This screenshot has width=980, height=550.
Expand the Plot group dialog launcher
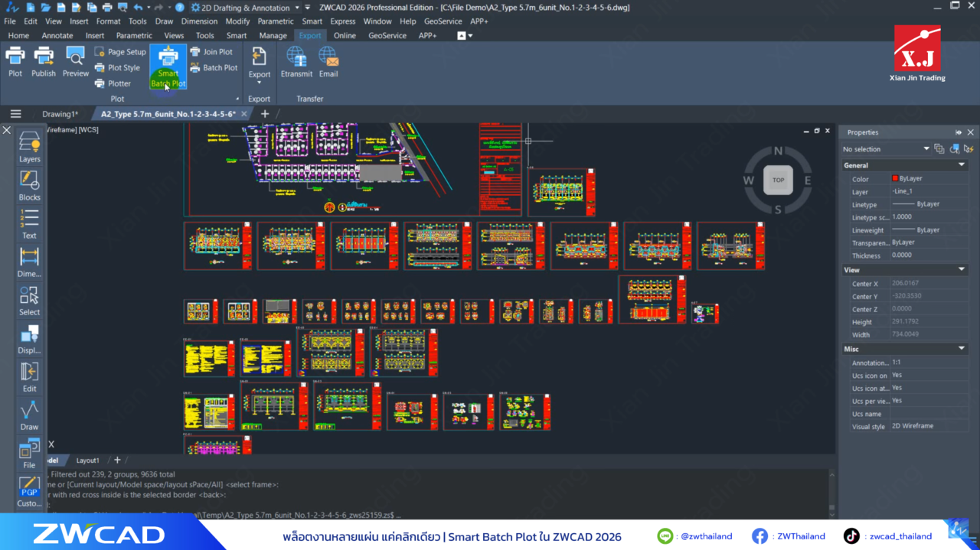tap(237, 99)
